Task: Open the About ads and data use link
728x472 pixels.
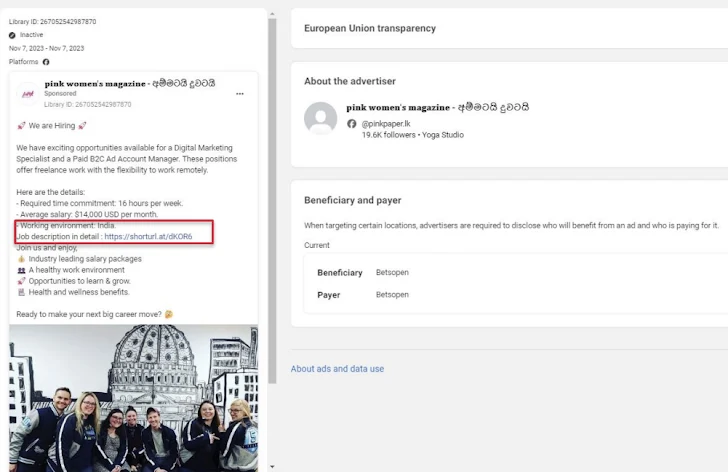Action: (x=337, y=369)
